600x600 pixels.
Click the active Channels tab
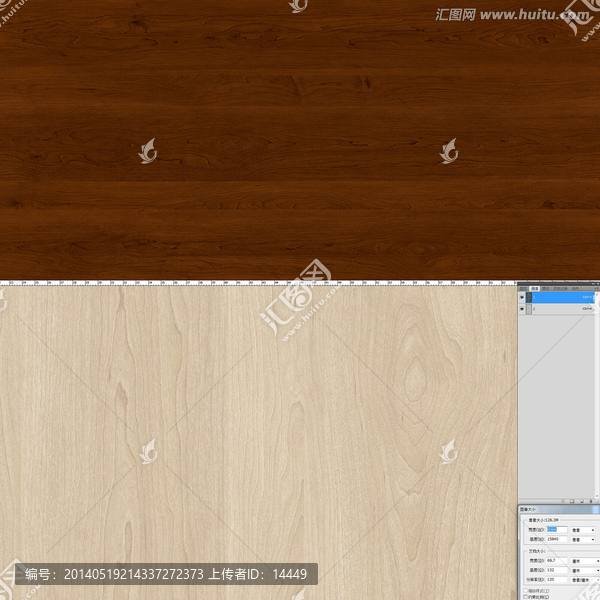coord(535,289)
